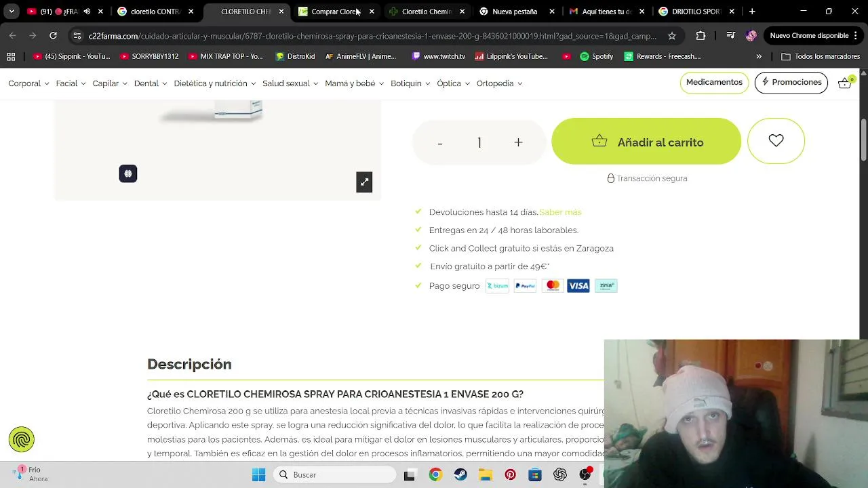
Task: View site information icon in address bar
Action: point(77,36)
